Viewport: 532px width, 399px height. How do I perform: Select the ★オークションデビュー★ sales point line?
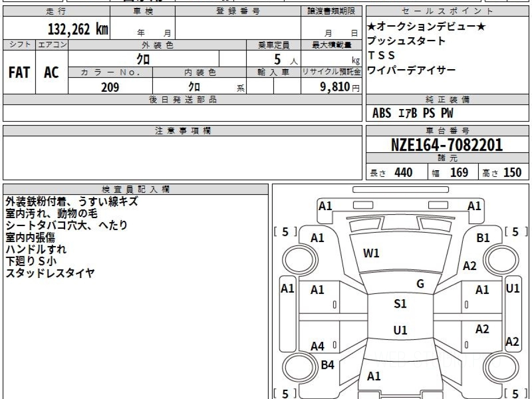(x=426, y=27)
